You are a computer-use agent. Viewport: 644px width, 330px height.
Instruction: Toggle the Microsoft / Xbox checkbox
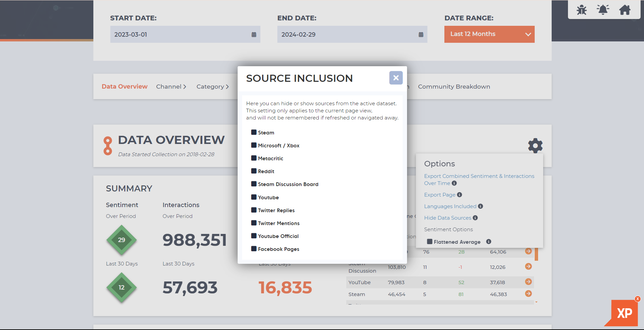pyautogui.click(x=254, y=145)
